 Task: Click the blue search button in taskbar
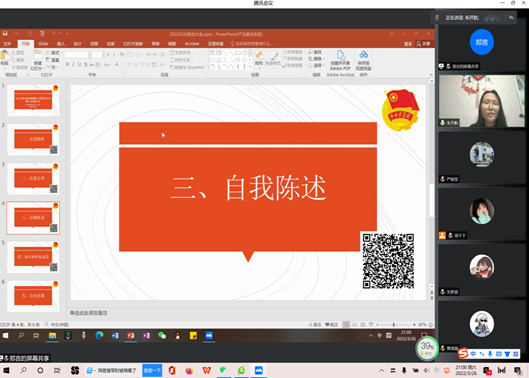tap(152, 370)
